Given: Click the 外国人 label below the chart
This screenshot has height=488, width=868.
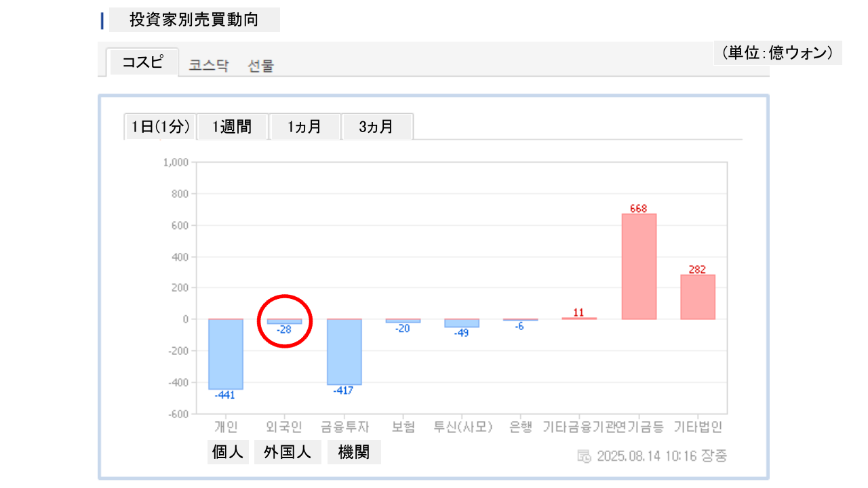Looking at the screenshot, I should [x=288, y=452].
